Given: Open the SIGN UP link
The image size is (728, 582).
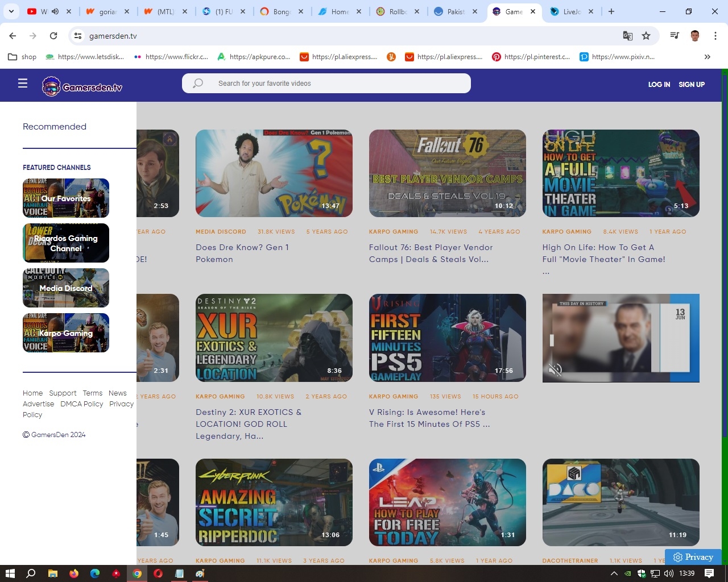Looking at the screenshot, I should point(692,84).
